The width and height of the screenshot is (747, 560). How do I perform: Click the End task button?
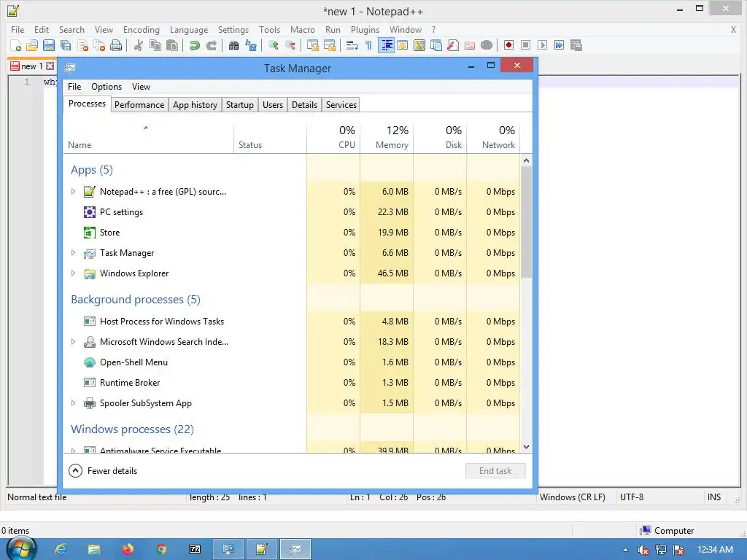[x=495, y=471]
